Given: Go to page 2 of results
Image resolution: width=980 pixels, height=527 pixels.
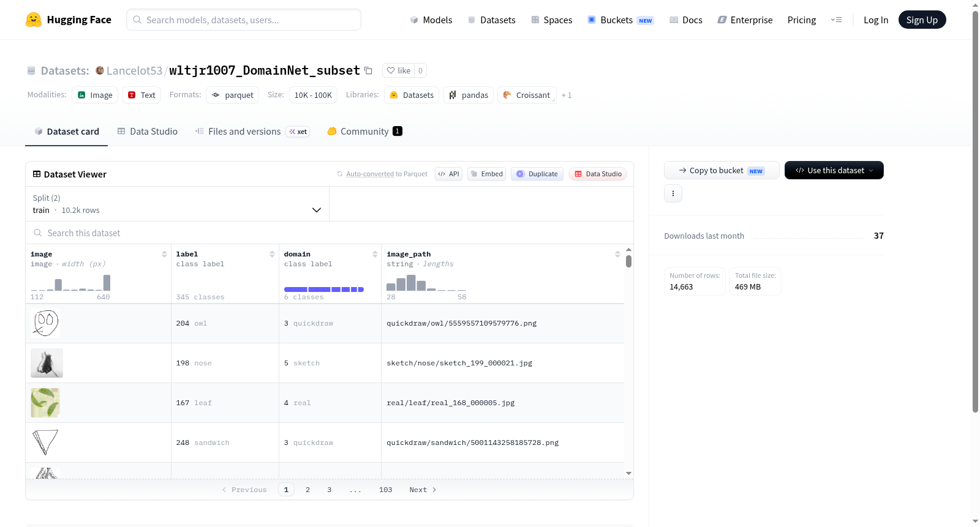Looking at the screenshot, I should pyautogui.click(x=307, y=490).
